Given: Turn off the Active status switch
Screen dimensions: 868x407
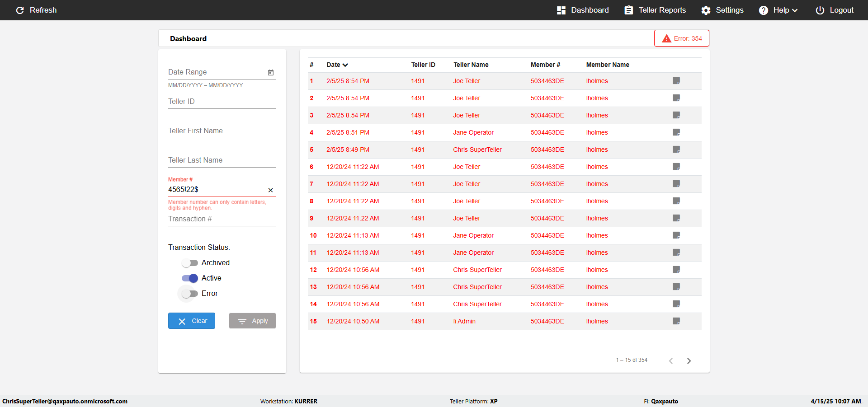Looking at the screenshot, I should 190,278.
